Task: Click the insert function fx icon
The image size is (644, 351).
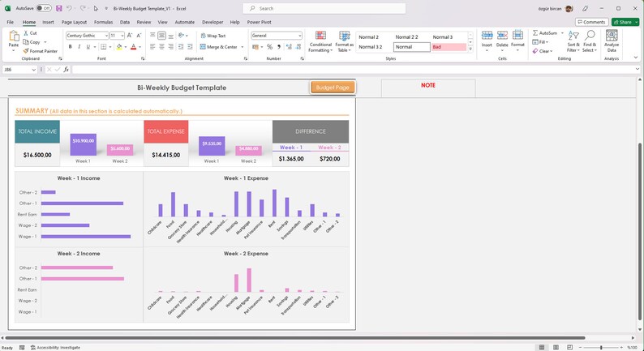Action: pos(67,70)
